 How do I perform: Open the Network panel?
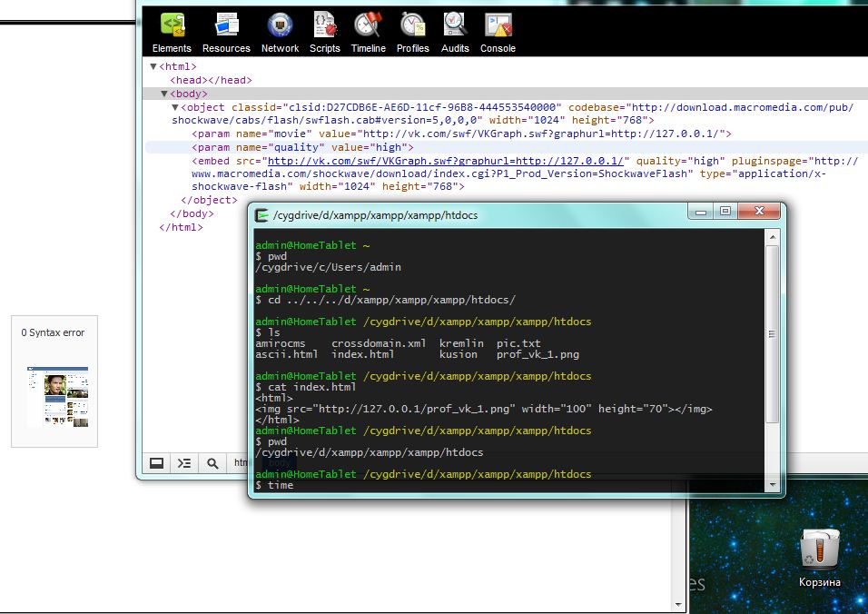[280, 31]
